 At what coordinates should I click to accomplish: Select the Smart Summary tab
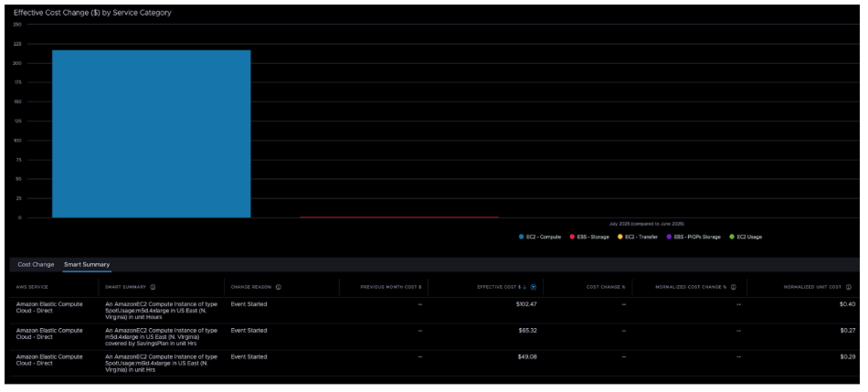pyautogui.click(x=87, y=265)
